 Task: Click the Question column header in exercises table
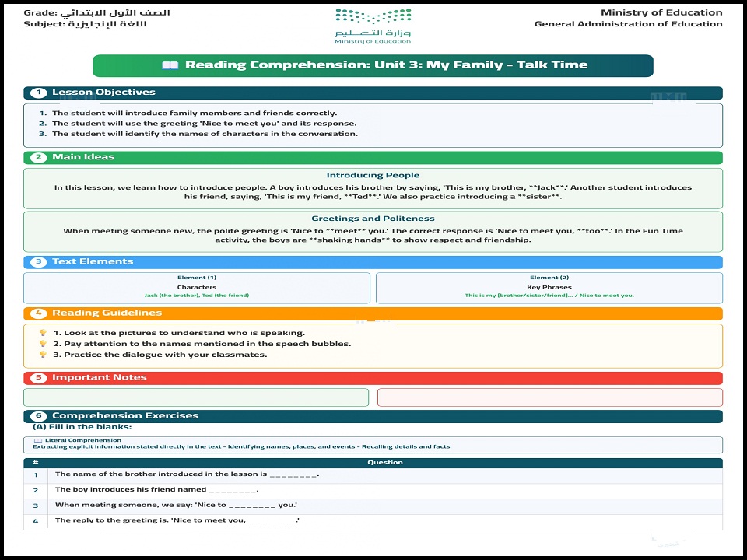pyautogui.click(x=385, y=462)
